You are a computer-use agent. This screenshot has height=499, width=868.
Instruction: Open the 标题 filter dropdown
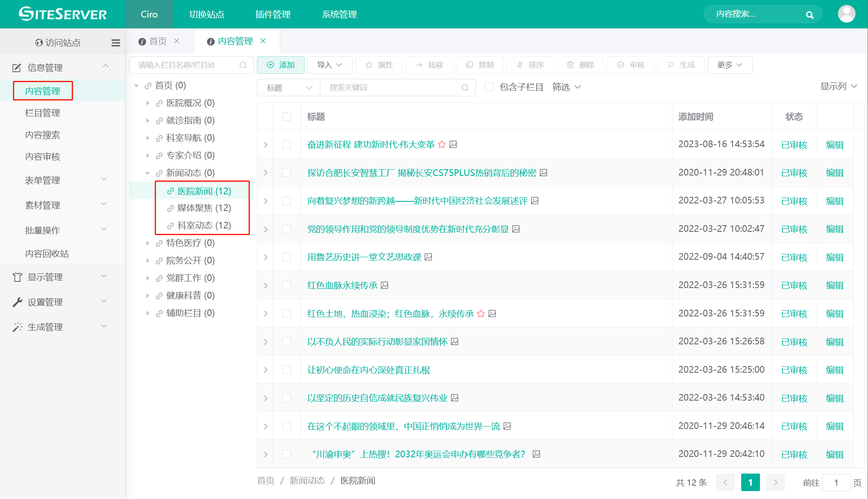pyautogui.click(x=288, y=88)
